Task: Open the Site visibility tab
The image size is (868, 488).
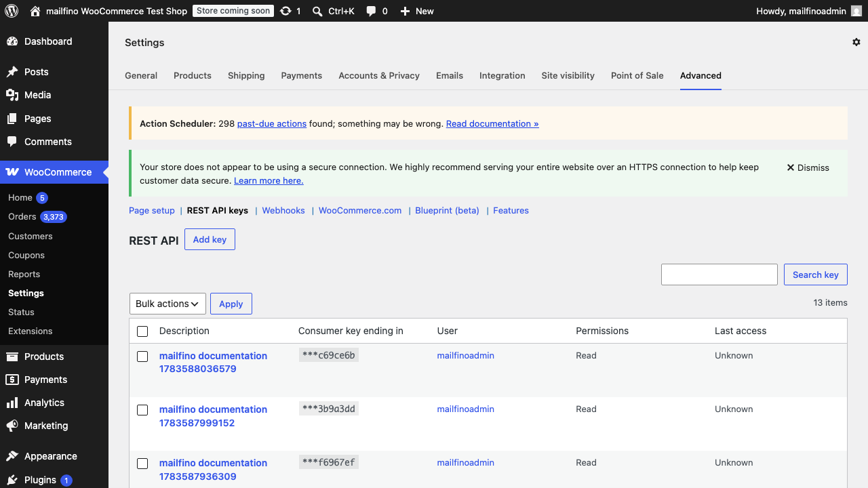Action: [568, 75]
